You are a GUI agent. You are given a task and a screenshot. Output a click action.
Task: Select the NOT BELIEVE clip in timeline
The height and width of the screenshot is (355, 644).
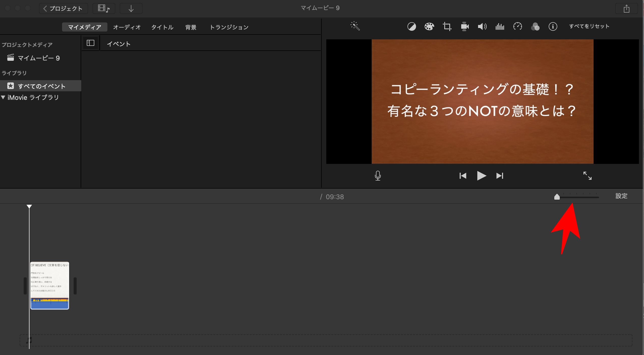click(x=49, y=286)
